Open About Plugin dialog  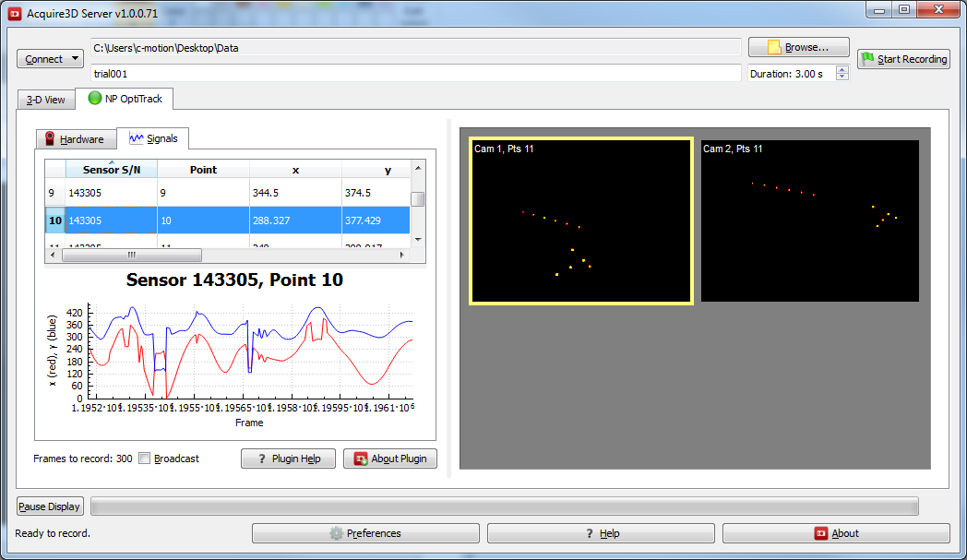coord(389,459)
